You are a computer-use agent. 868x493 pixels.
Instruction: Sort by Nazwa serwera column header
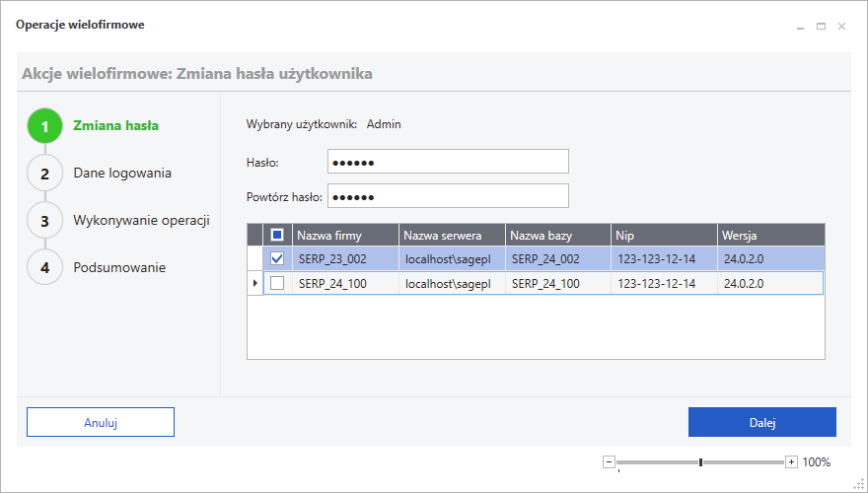(452, 235)
